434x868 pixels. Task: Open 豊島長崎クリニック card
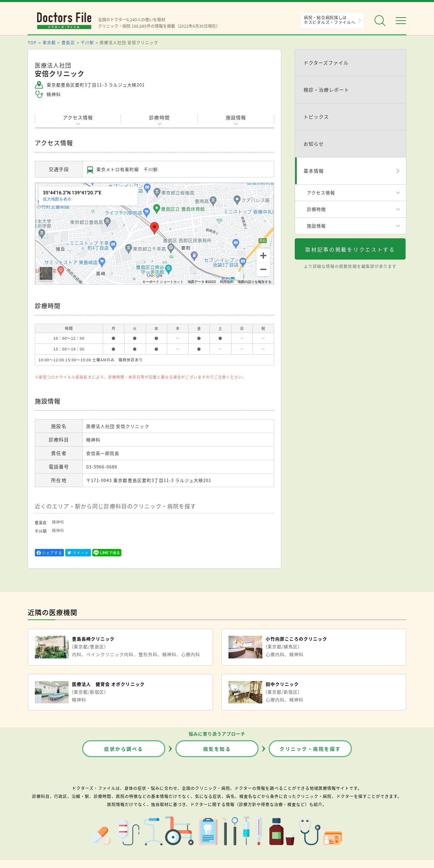pos(120,647)
